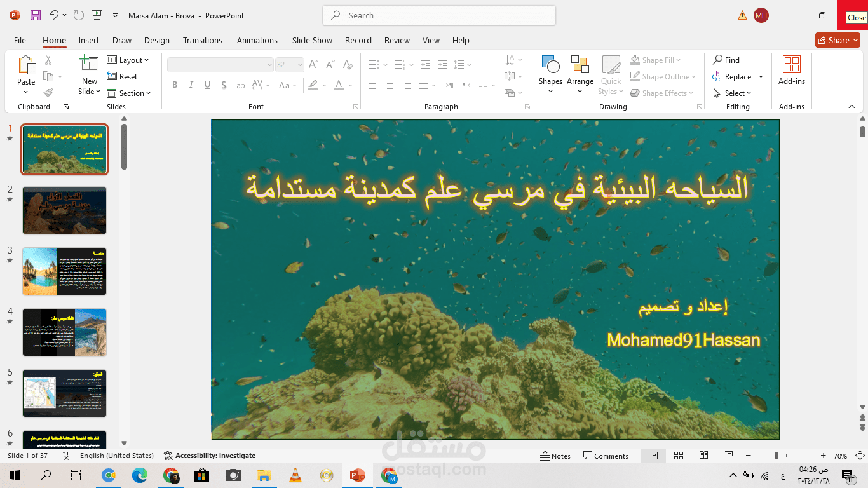Expand the Select dropdown
The height and width of the screenshot is (488, 868).
[731, 93]
